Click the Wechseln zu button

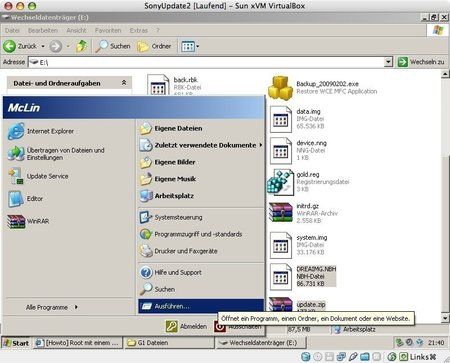click(421, 62)
